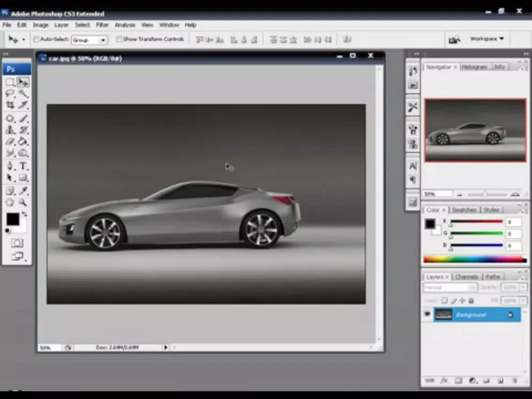Image resolution: width=532 pixels, height=399 pixels.
Task: Select the Dodge tool
Action: point(23,153)
